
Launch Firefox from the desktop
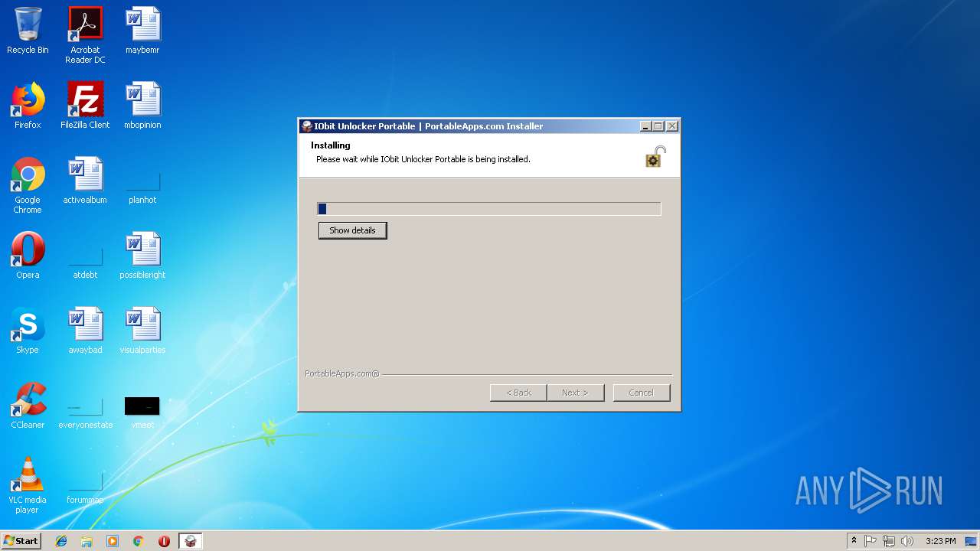click(x=28, y=106)
